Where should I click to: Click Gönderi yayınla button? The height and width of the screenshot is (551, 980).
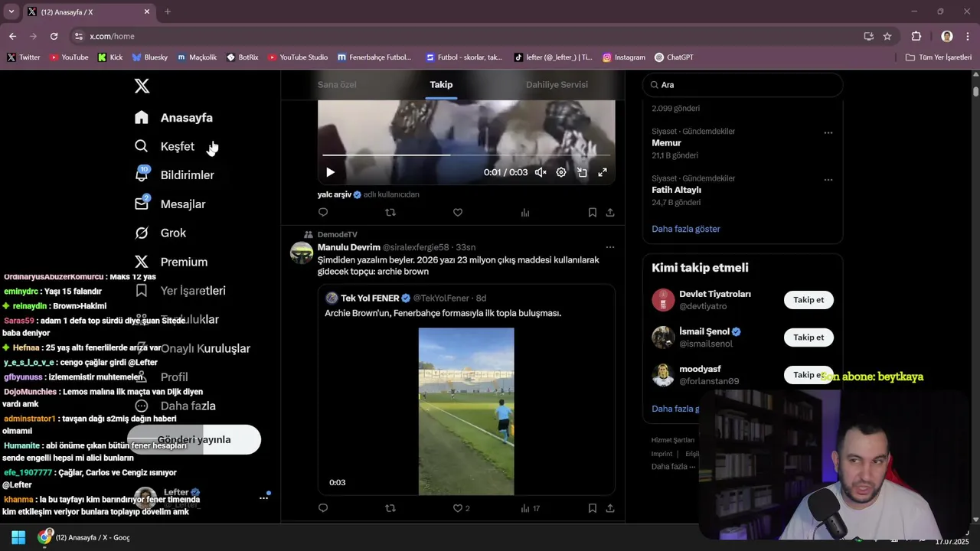point(194,440)
